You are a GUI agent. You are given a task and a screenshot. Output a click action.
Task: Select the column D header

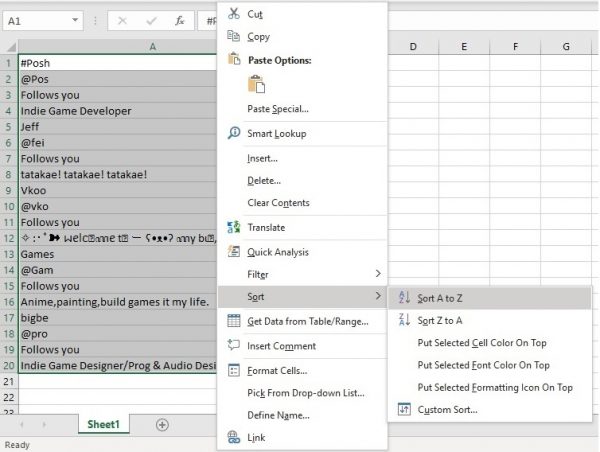411,46
